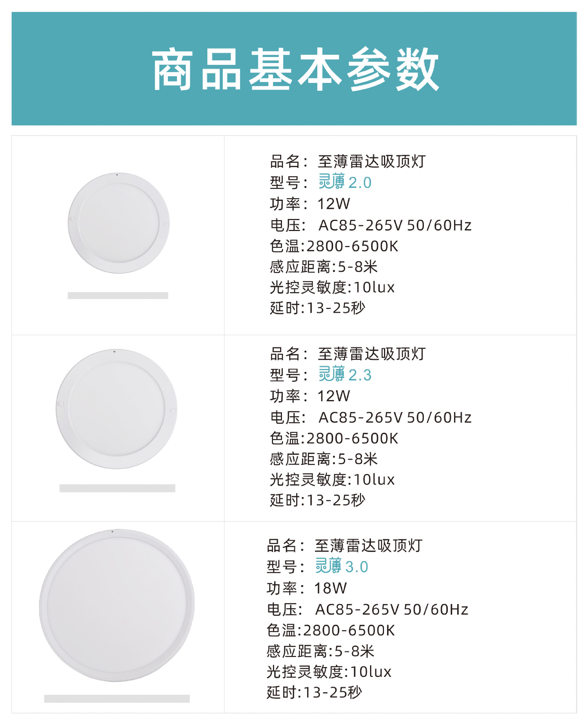The image size is (588, 720).
Task: Click the 延时 line for 灵薄 2.3
Action: click(317, 500)
